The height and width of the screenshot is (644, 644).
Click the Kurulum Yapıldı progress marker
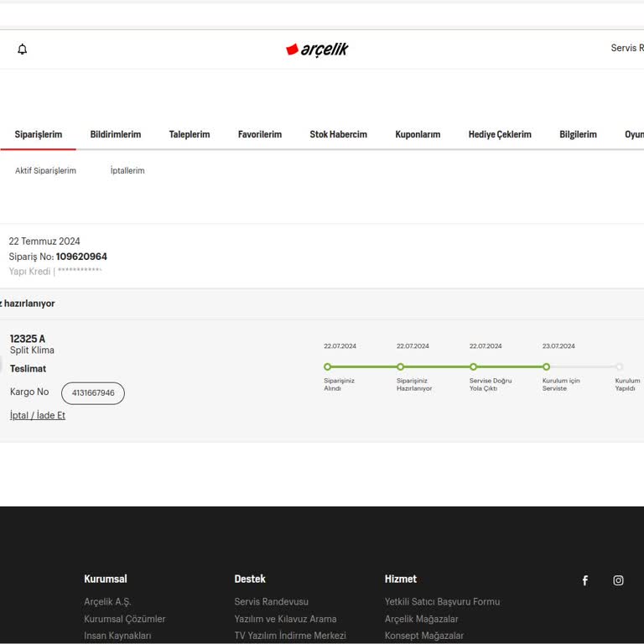[x=619, y=366]
